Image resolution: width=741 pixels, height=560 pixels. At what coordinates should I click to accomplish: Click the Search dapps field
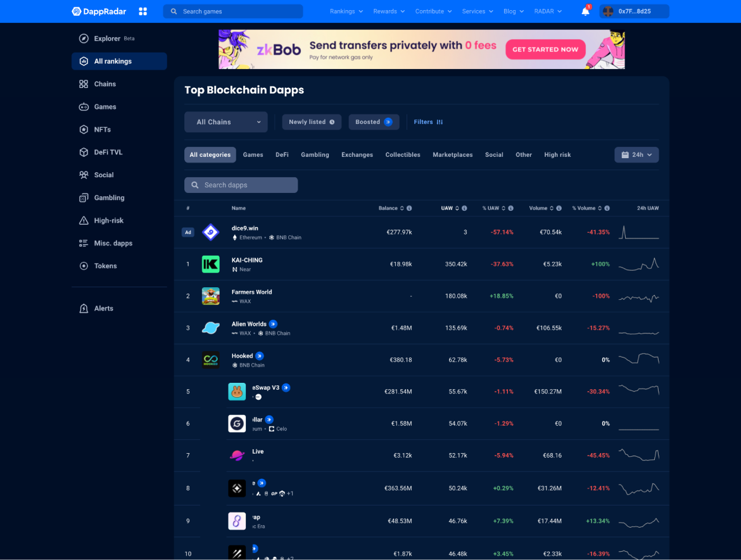point(241,185)
